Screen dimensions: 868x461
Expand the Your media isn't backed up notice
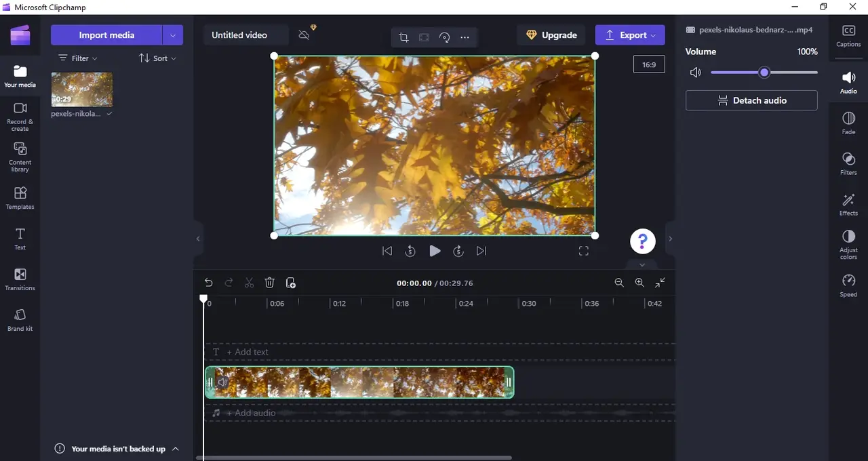(x=176, y=449)
